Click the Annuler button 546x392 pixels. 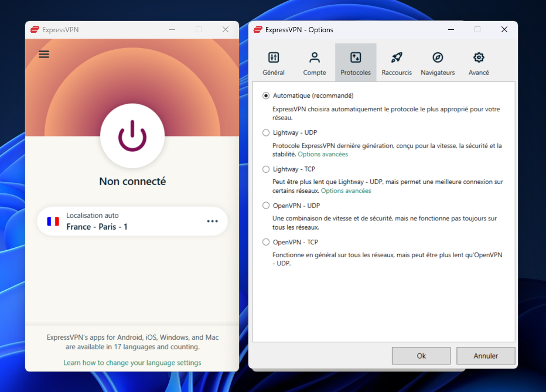(x=486, y=356)
